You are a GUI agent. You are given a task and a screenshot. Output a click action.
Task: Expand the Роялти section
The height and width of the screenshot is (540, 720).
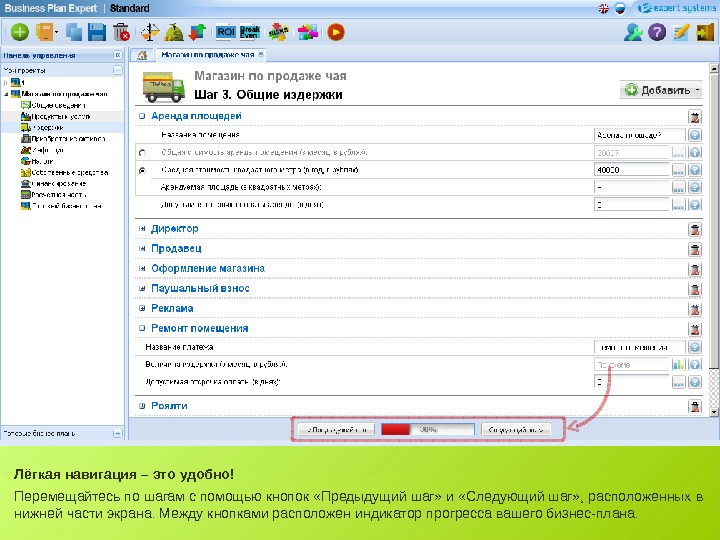(x=142, y=406)
